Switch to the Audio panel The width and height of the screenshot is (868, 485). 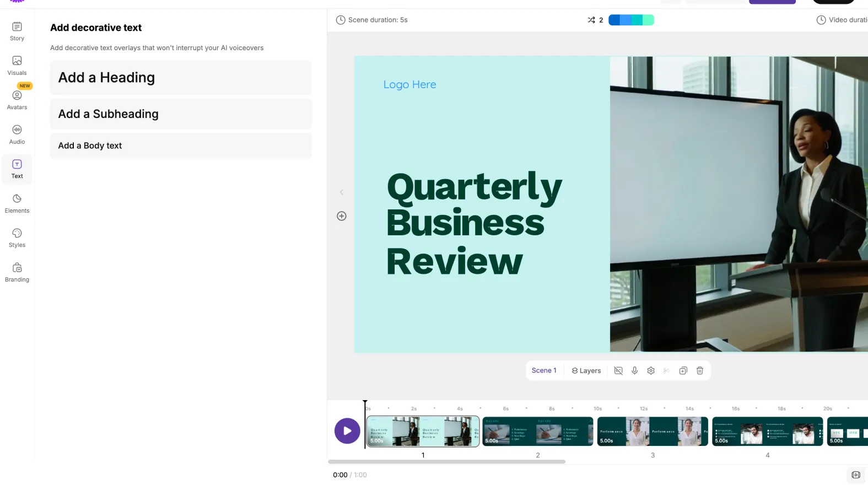[x=17, y=134]
